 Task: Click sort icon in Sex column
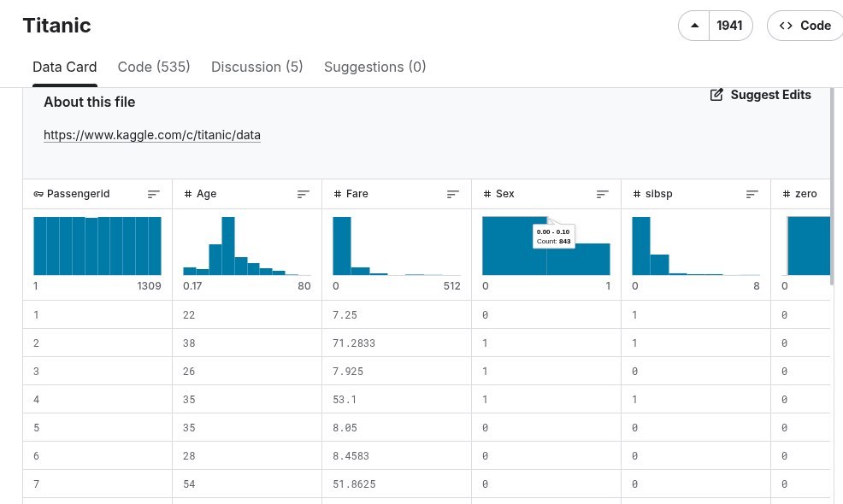point(603,194)
